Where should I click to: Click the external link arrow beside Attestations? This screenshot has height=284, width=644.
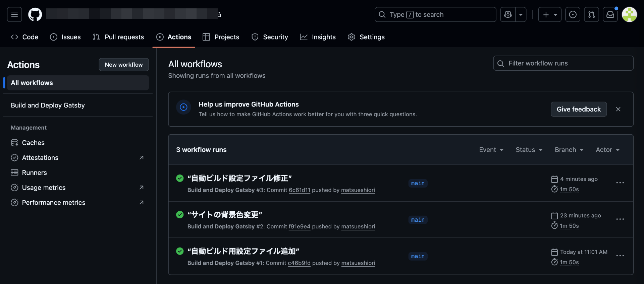pyautogui.click(x=142, y=158)
